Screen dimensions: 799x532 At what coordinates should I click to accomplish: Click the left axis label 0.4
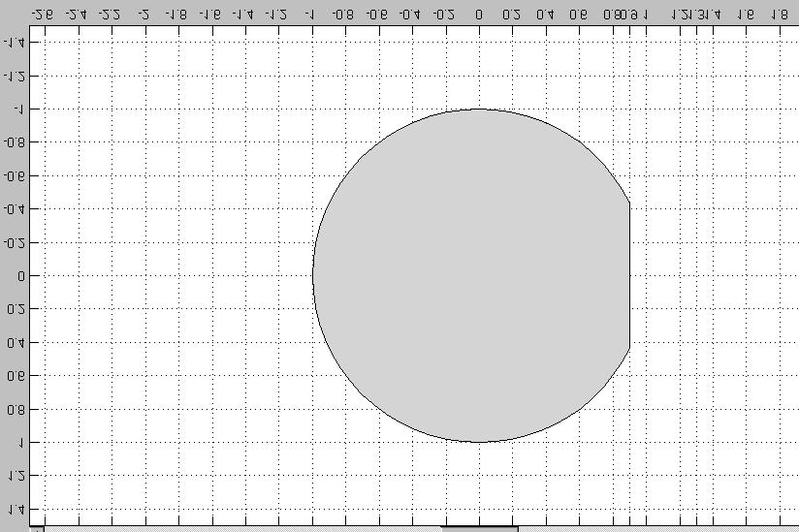tap(16, 343)
